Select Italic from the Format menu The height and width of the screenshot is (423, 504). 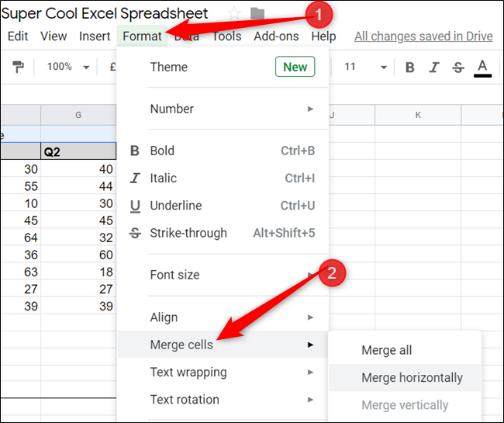[223, 178]
